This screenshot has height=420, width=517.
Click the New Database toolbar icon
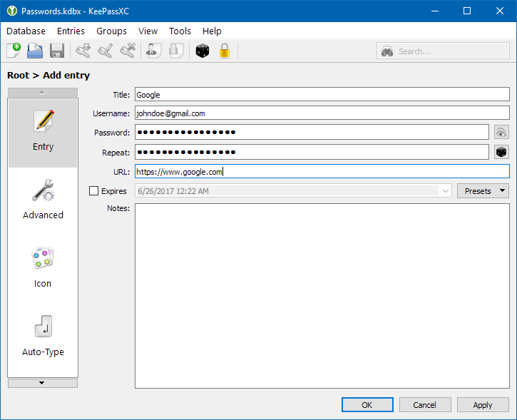tap(14, 51)
